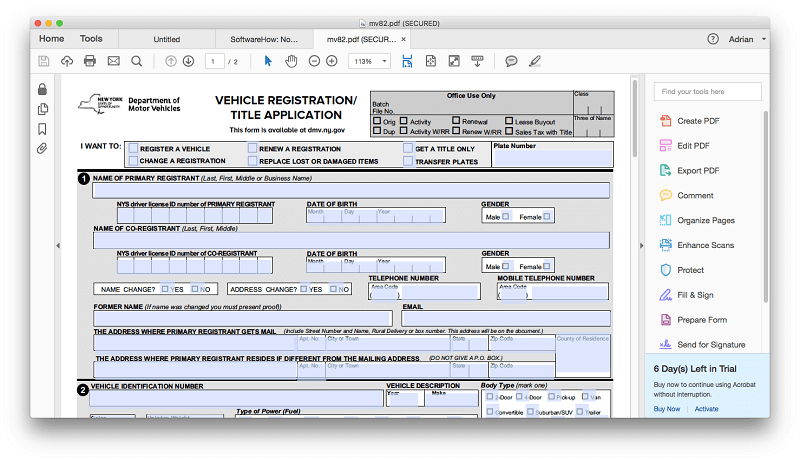Click the Zoom in plus icon

tap(332, 61)
